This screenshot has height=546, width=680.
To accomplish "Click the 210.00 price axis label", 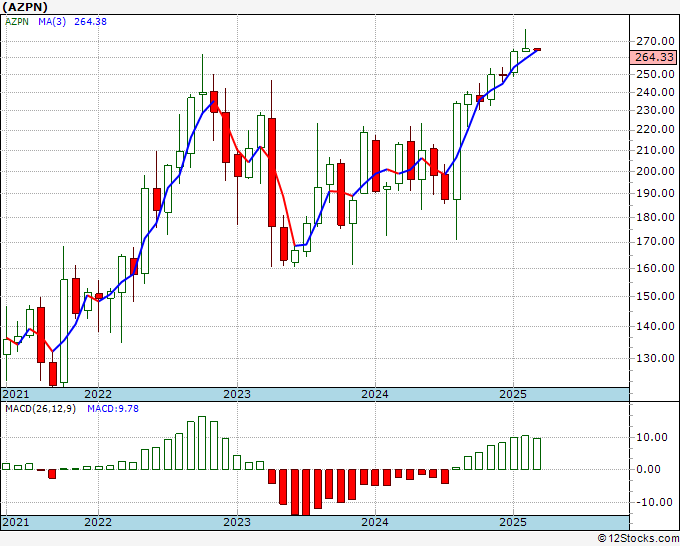I will coord(655,150).
